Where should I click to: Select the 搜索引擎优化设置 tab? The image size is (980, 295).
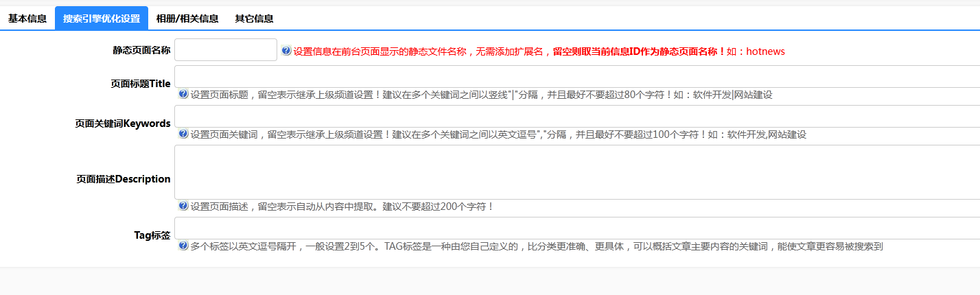tap(102, 19)
